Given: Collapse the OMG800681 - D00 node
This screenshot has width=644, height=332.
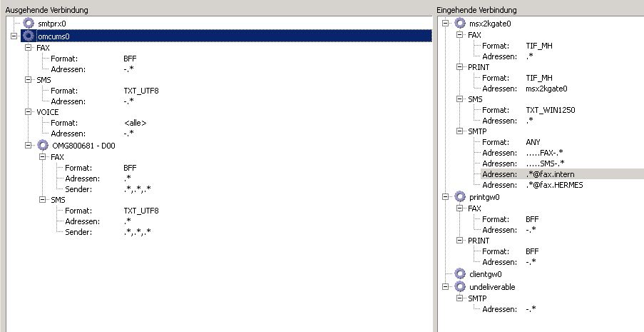Looking at the screenshot, I should (x=29, y=145).
